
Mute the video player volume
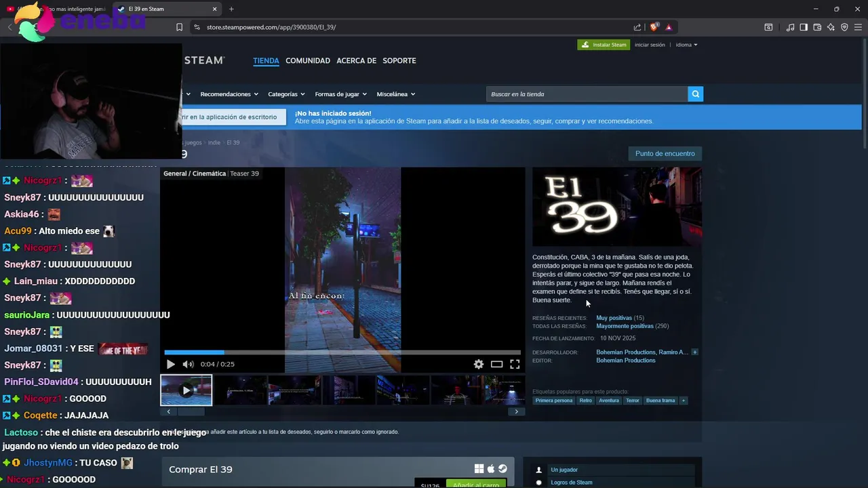pos(188,364)
